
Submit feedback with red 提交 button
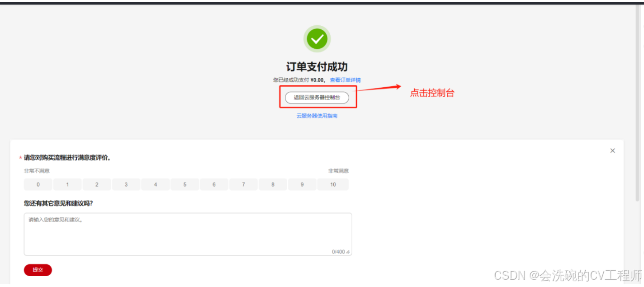click(x=38, y=270)
